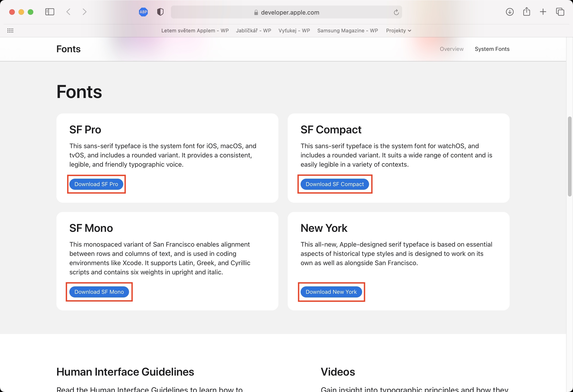
Task: Show the tab overview icon
Action: coord(560,12)
